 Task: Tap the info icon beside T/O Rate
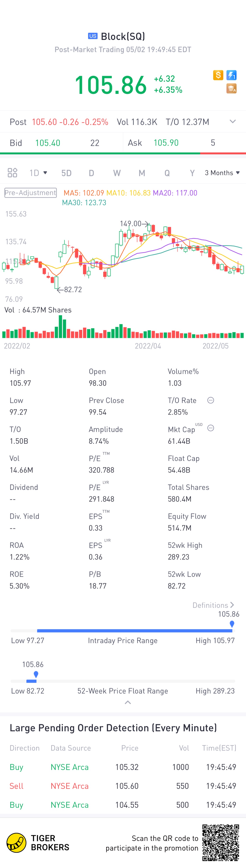point(211,400)
